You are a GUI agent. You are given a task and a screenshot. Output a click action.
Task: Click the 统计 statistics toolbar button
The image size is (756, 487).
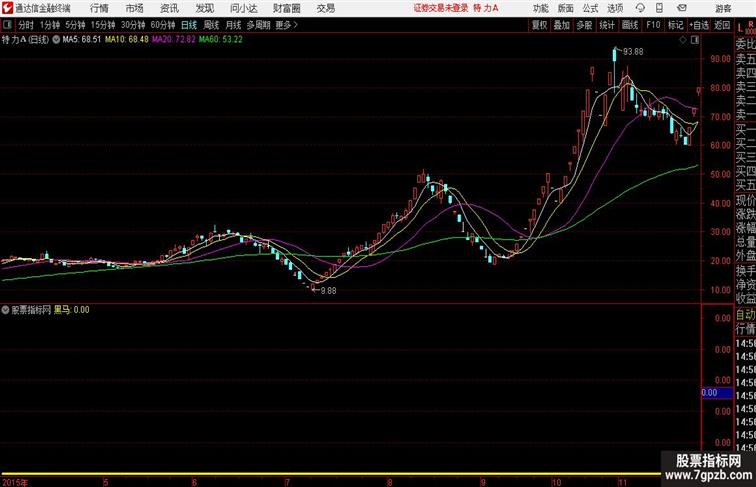[607, 25]
